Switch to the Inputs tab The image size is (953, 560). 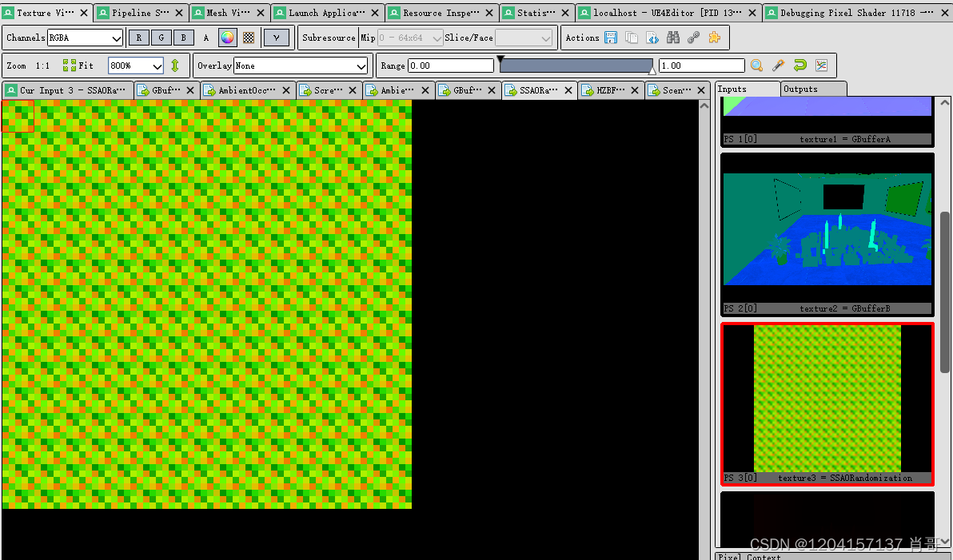747,89
